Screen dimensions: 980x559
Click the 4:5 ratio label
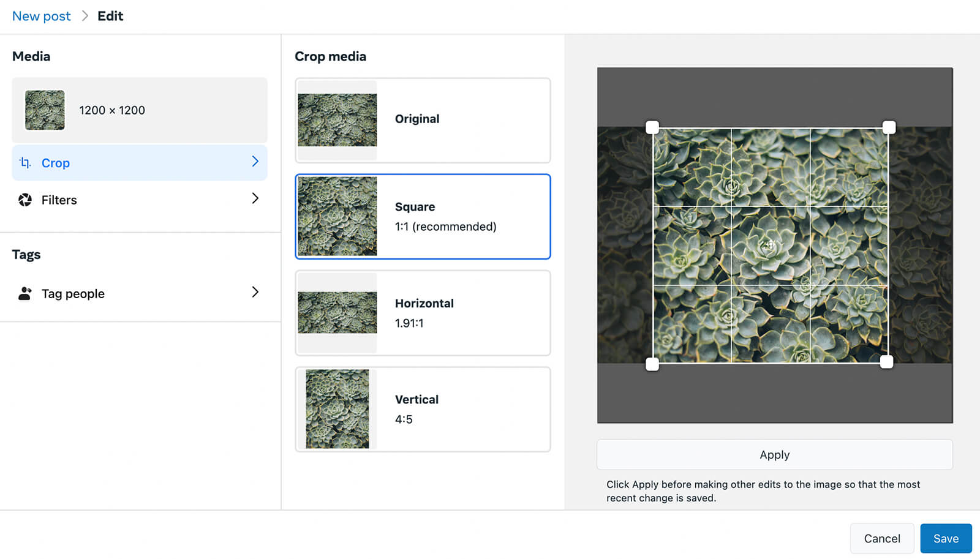[404, 419]
